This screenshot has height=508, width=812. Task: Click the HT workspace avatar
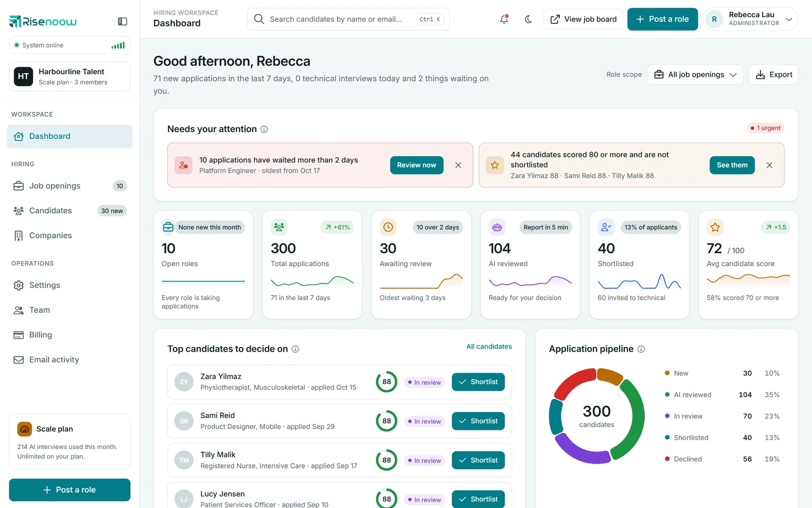[23, 76]
